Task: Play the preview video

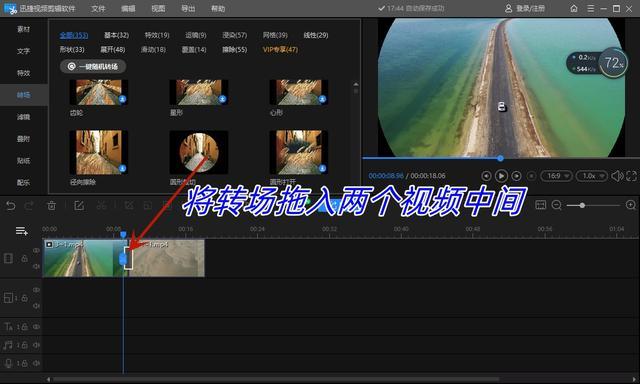Action: 501,176
